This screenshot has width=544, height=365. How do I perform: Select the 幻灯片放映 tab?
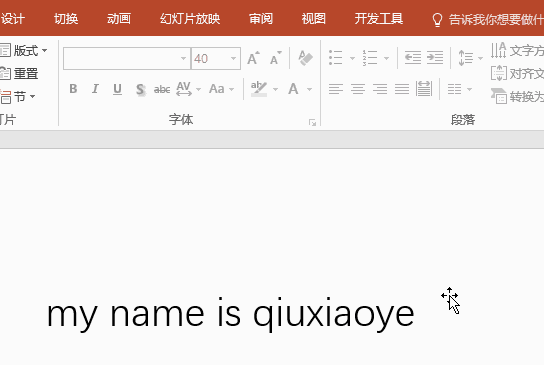tap(190, 19)
